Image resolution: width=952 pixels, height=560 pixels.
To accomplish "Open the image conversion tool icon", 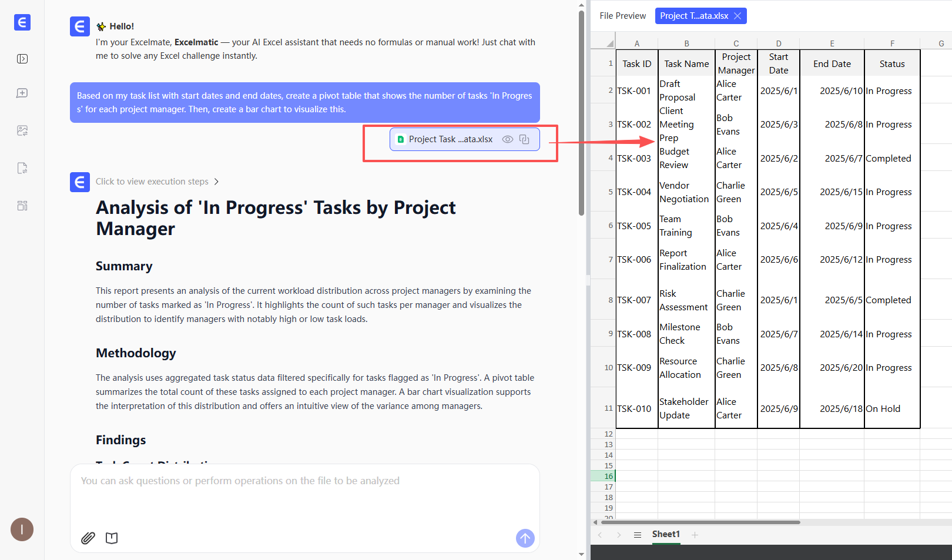I will [22, 130].
